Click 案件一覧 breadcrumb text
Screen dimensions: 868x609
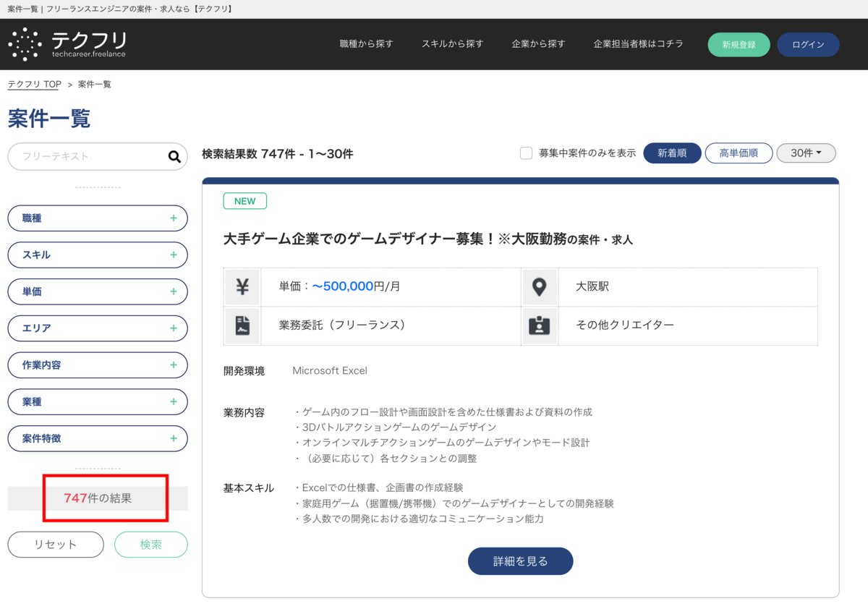95,85
